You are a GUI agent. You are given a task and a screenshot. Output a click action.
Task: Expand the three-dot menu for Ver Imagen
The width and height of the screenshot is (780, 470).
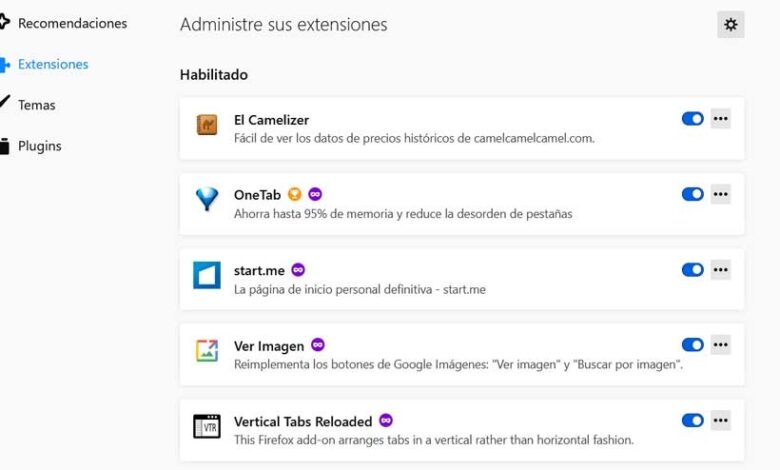[721, 345]
